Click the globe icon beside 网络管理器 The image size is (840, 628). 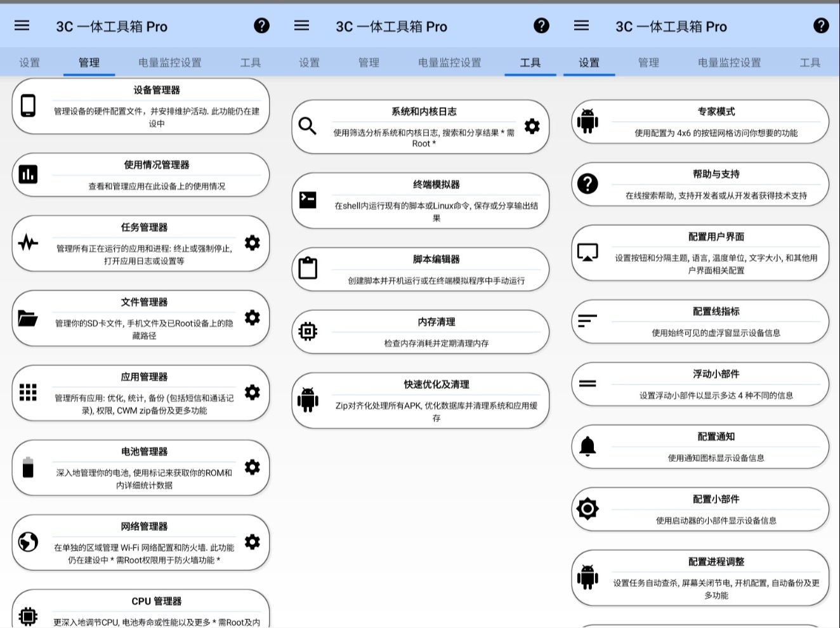28,542
